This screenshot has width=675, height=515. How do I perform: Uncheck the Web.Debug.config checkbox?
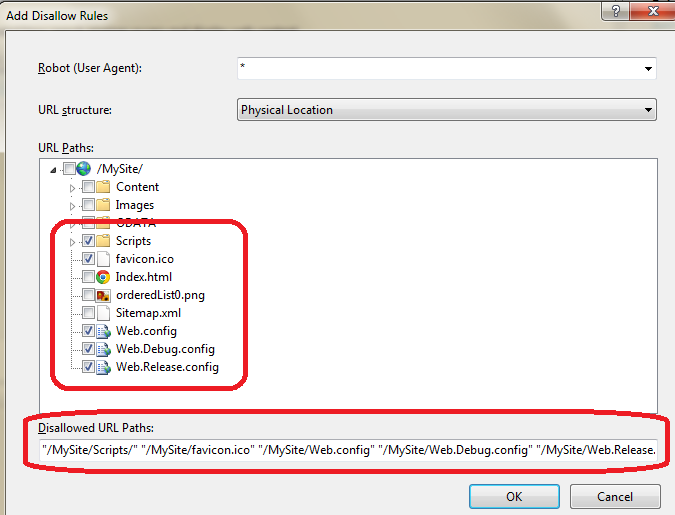88,349
